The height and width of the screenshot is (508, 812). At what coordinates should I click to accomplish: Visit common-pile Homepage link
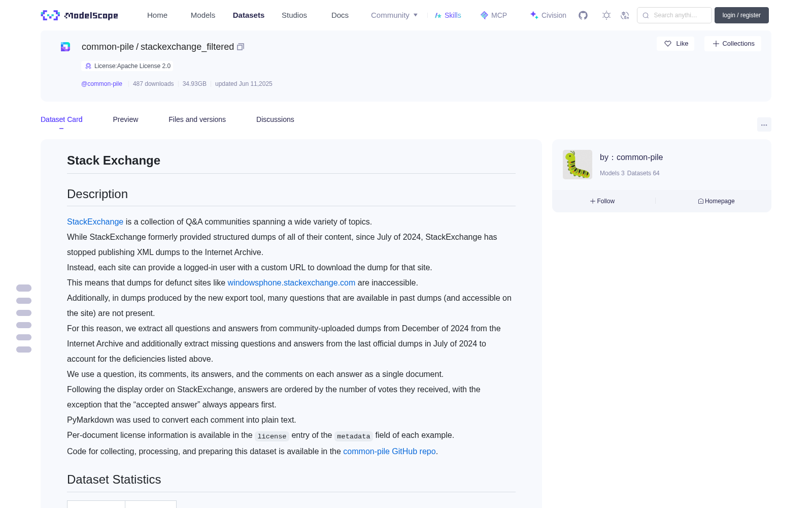pyautogui.click(x=716, y=201)
